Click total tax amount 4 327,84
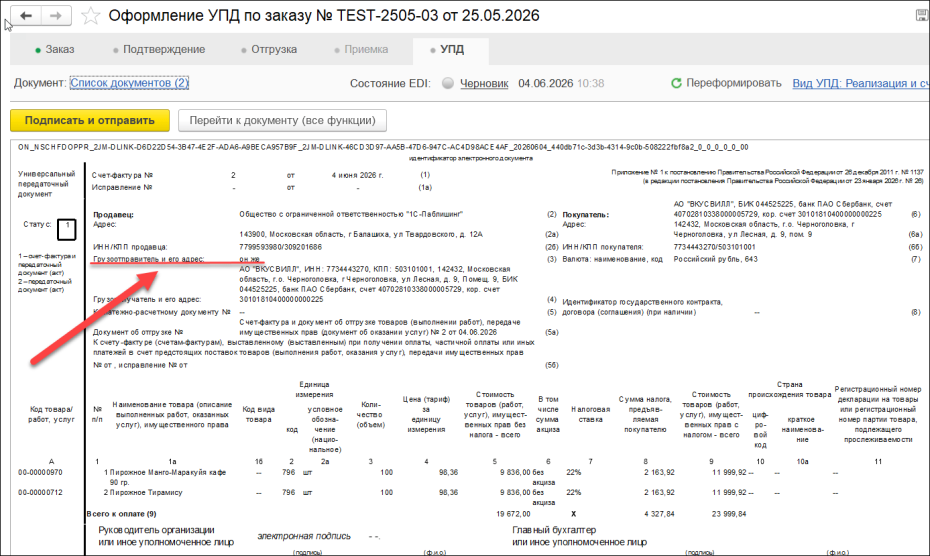 [659, 514]
